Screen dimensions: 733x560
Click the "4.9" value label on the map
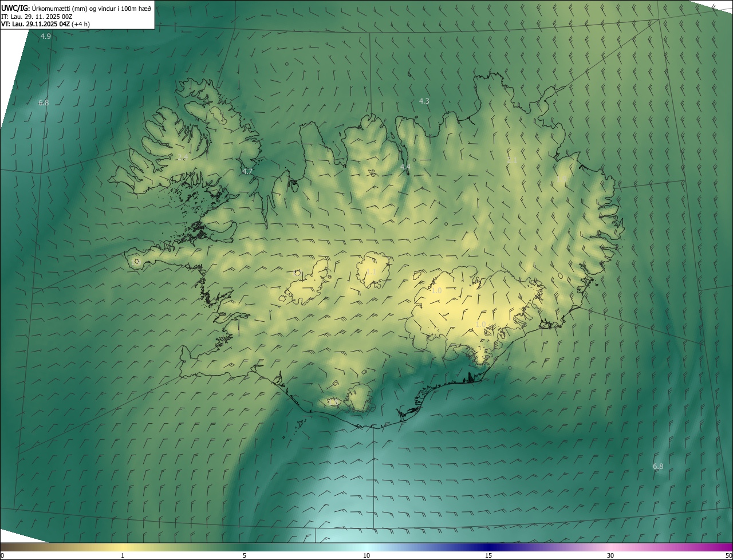[46, 37]
